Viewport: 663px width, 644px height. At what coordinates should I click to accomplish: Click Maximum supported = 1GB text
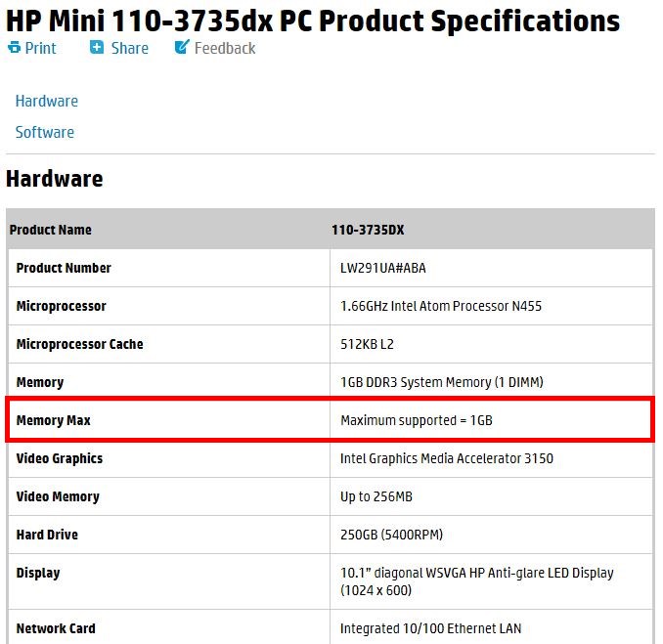[x=417, y=420]
